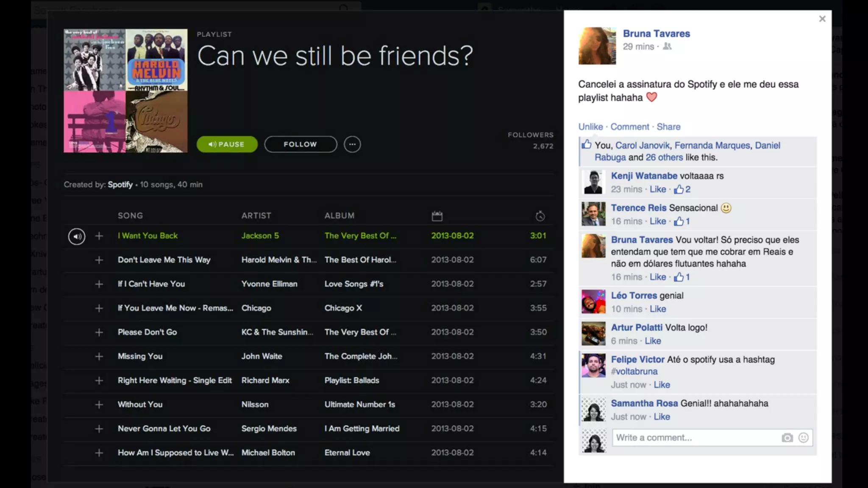Viewport: 868px width, 488px height.
Task: Like Léo Torres's comment
Action: coord(658,309)
